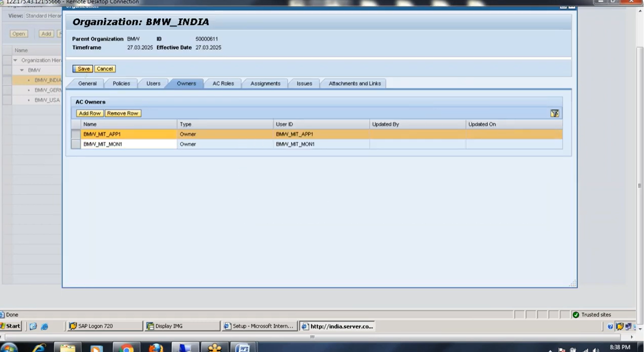Collapse the BMW tree node

tap(22, 70)
